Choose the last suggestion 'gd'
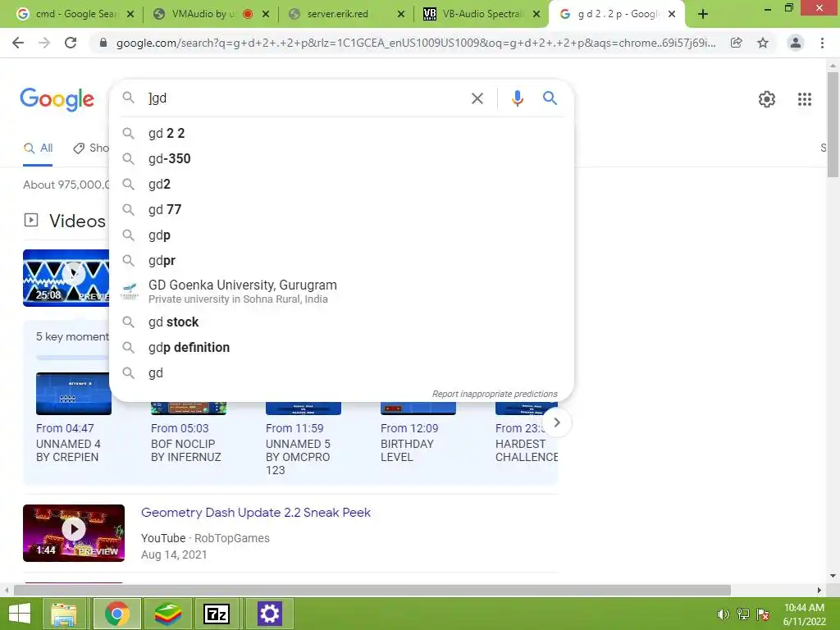The height and width of the screenshot is (630, 840). [x=341, y=373]
